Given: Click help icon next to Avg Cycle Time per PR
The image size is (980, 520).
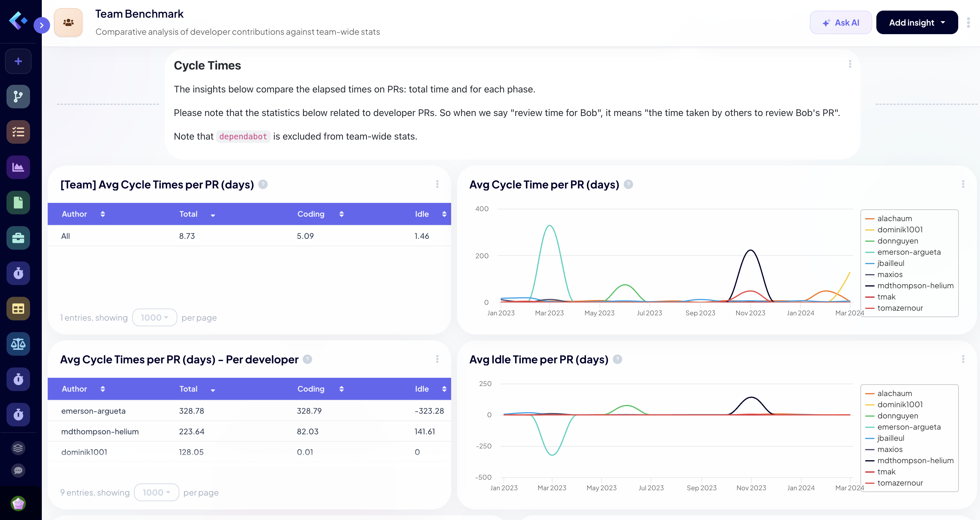Looking at the screenshot, I should point(628,185).
